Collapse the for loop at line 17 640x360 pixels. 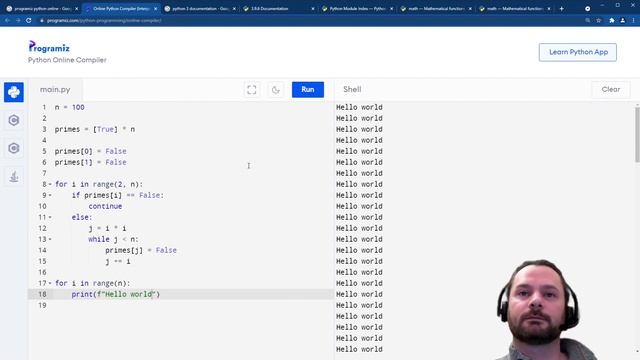point(50,283)
